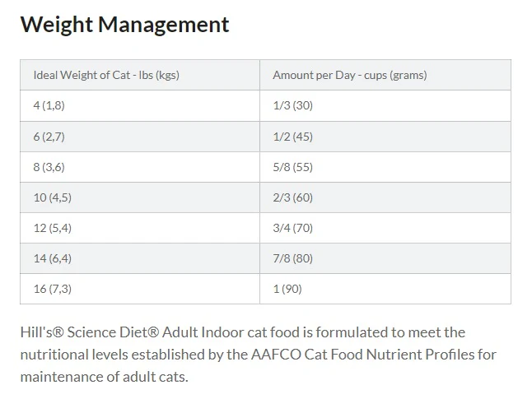The width and height of the screenshot is (532, 399).
Task: Click the 2/3 (60) amount cell
Action: click(x=385, y=197)
